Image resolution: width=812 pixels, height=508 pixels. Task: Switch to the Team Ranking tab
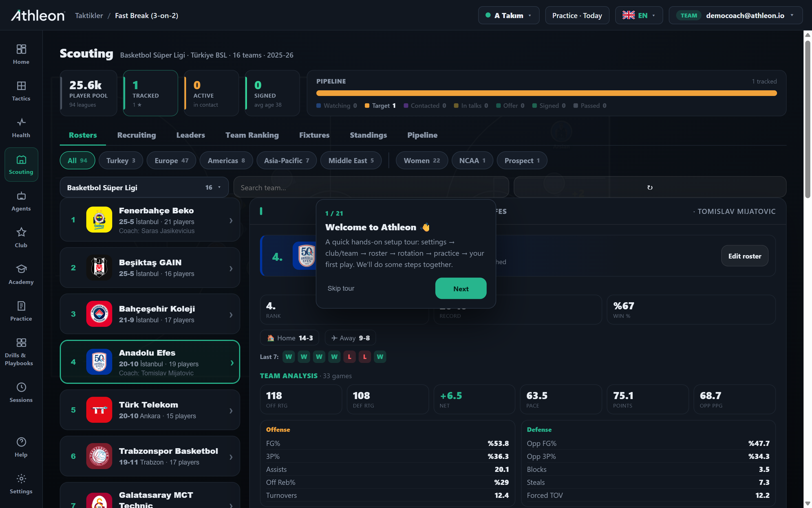252,135
